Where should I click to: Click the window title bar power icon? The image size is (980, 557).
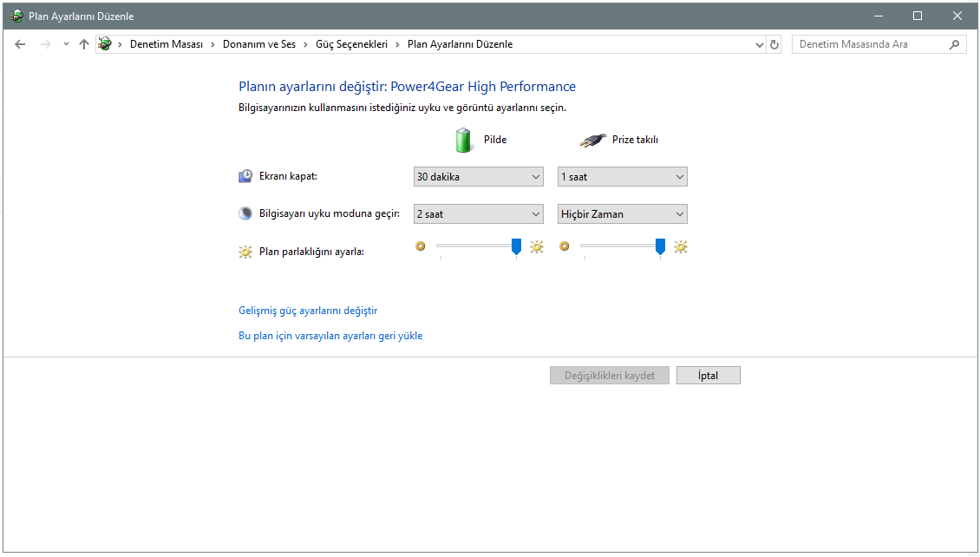16,16
